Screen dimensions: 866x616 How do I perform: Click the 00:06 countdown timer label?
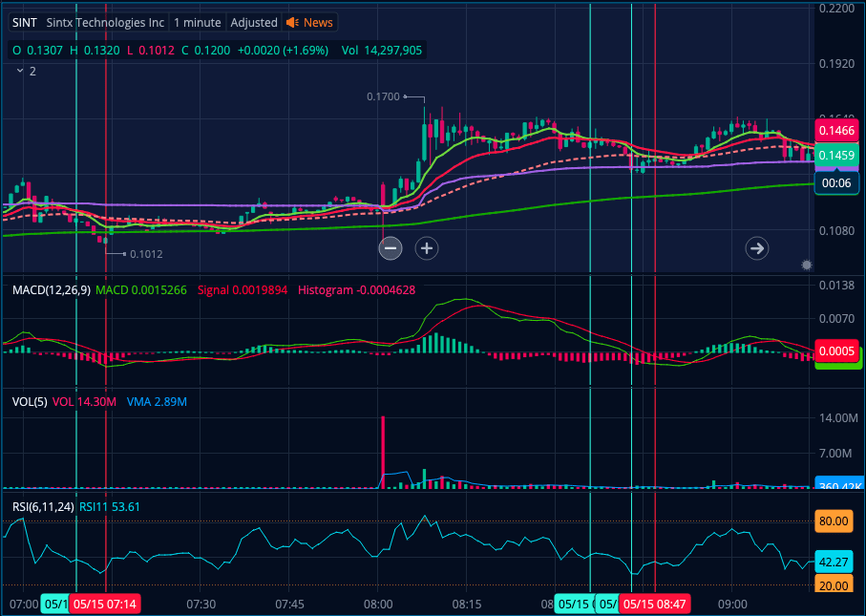tap(836, 181)
